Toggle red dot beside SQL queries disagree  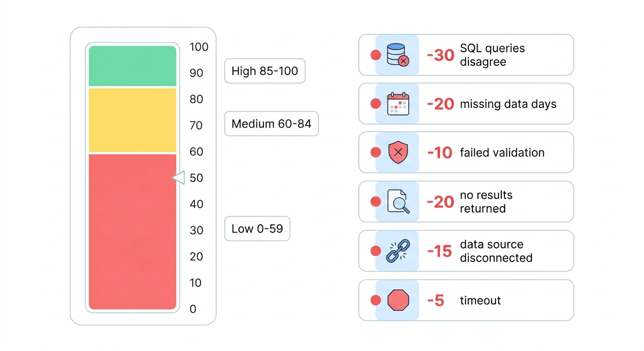pos(376,55)
